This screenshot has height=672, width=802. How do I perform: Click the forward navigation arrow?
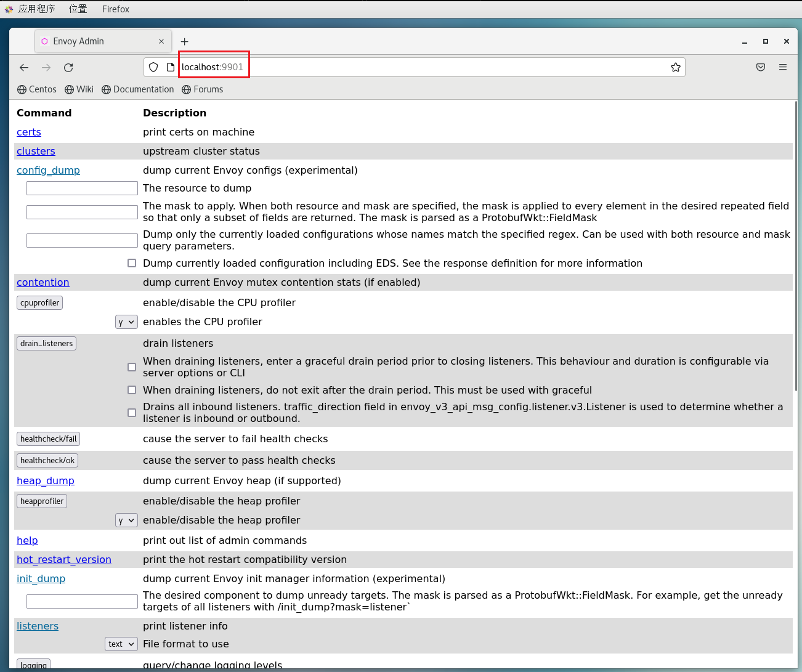pos(46,67)
